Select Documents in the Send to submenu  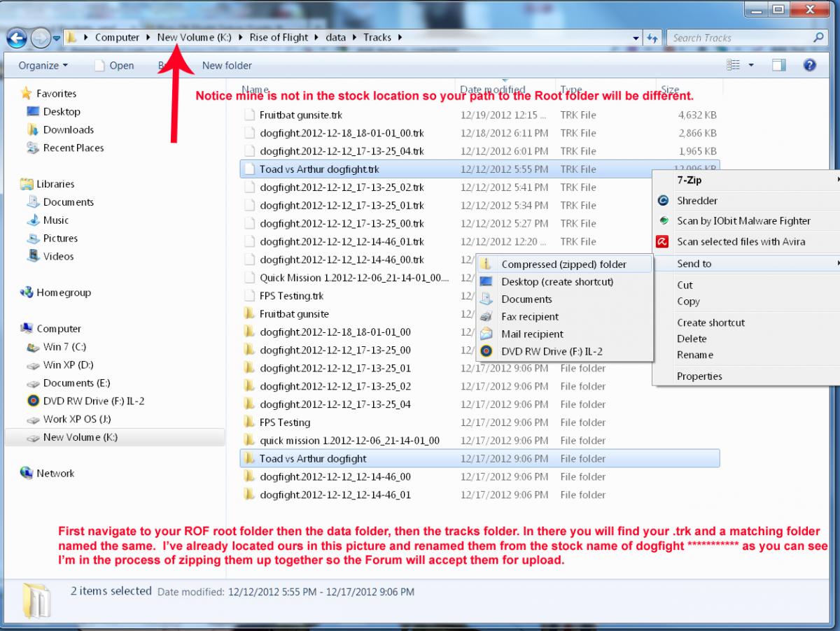coord(564,299)
